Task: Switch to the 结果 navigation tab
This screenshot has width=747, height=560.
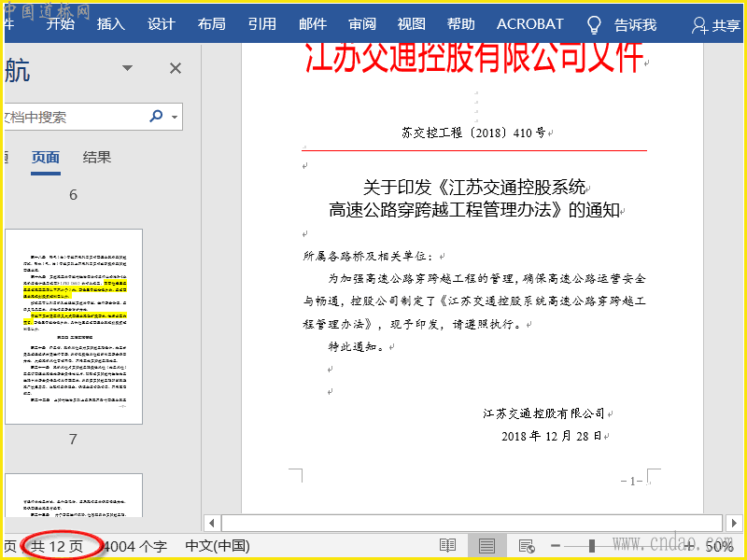Action: tap(97, 157)
